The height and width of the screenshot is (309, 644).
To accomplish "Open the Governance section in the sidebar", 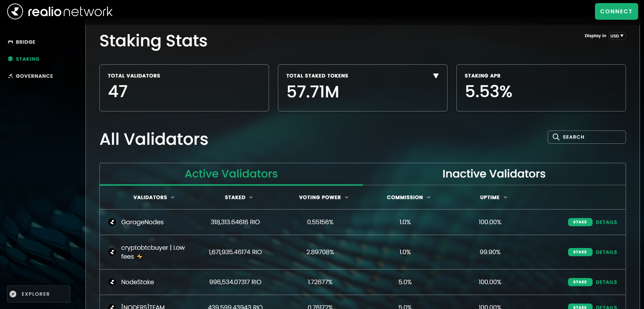I will (34, 76).
